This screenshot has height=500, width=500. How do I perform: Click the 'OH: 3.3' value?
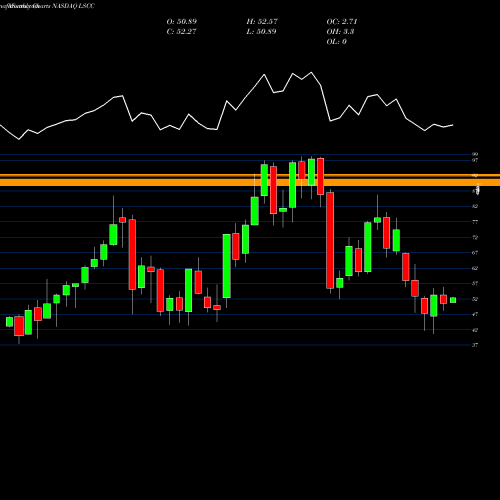pyautogui.click(x=340, y=32)
